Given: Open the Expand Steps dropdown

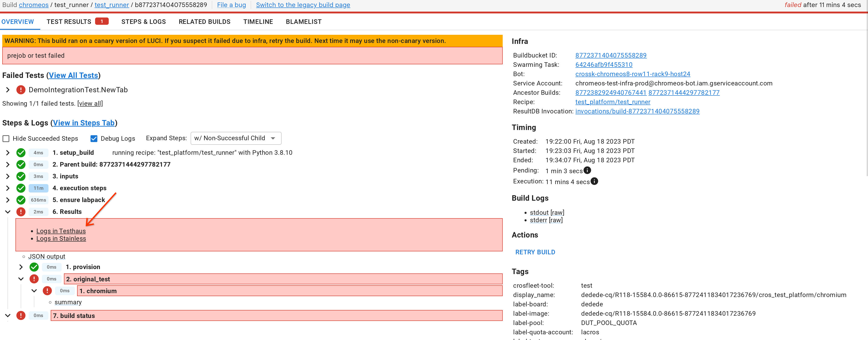Looking at the screenshot, I should (235, 138).
